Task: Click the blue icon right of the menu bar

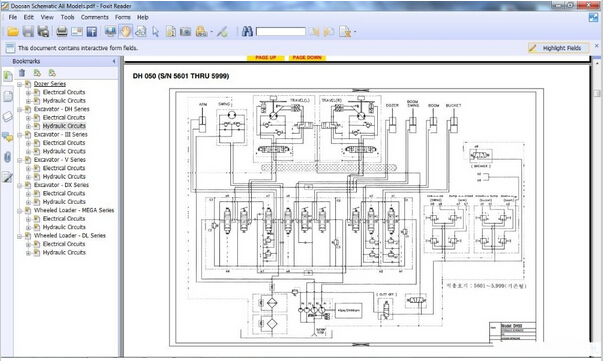Action: [x=593, y=18]
